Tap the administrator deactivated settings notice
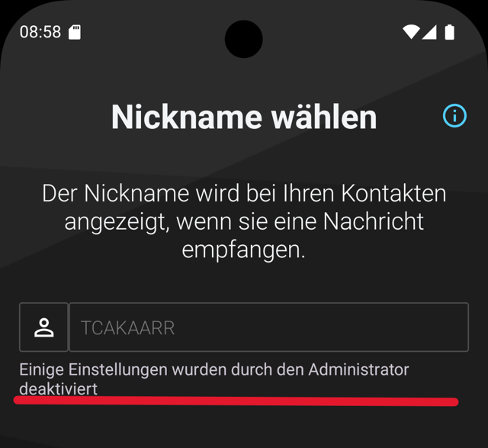Viewport: 488px width, 448px height. (214, 379)
